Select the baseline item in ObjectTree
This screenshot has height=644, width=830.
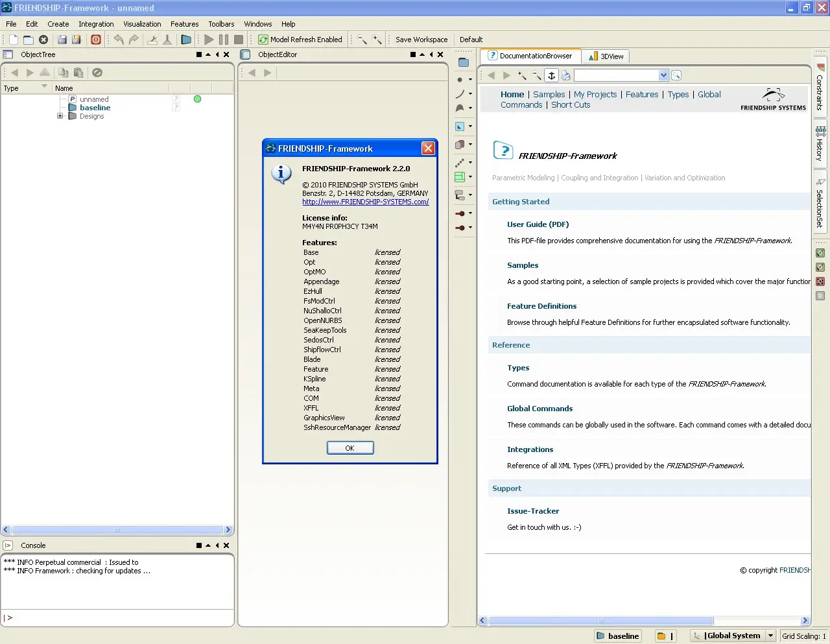coord(95,108)
